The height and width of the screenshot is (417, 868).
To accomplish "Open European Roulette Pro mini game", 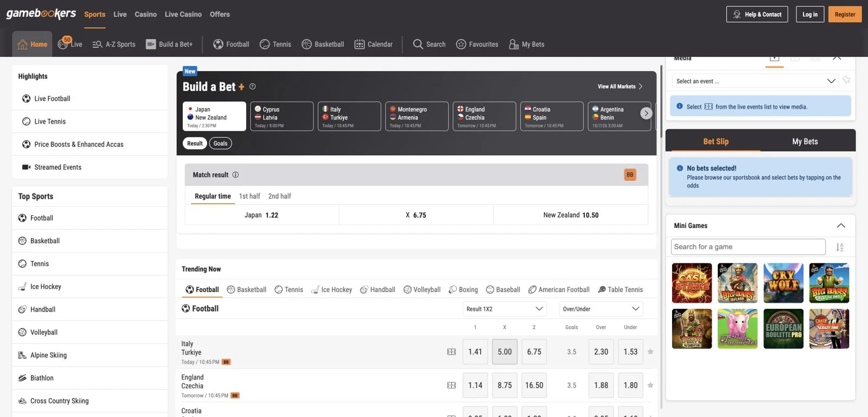I will tap(783, 328).
